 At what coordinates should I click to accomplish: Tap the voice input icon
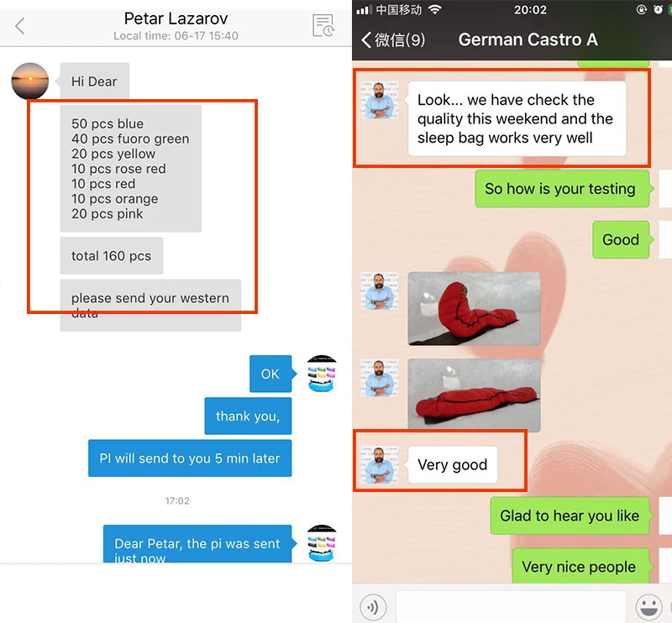373,607
